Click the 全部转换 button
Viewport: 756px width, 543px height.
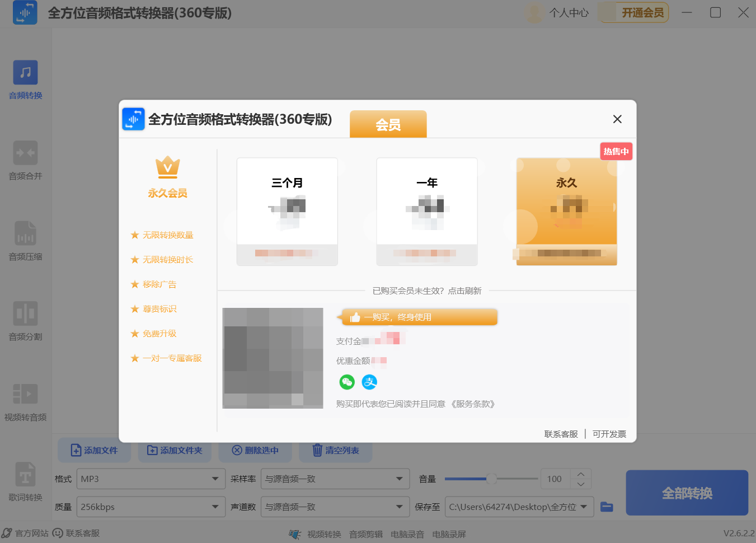click(x=687, y=493)
